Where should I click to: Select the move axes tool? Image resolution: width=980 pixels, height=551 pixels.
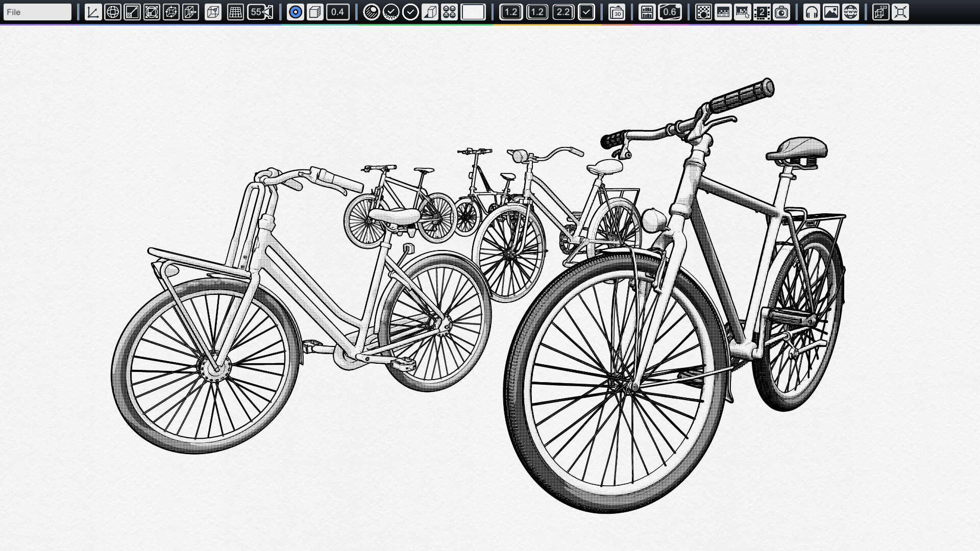pos(92,12)
